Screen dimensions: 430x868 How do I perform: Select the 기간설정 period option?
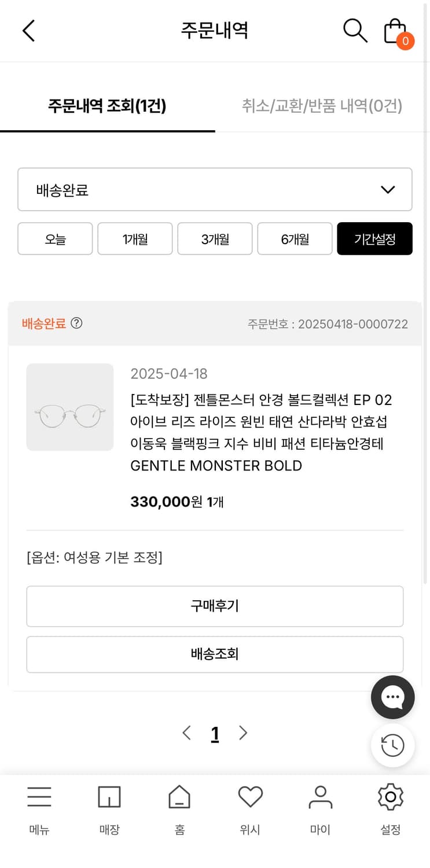(x=374, y=238)
